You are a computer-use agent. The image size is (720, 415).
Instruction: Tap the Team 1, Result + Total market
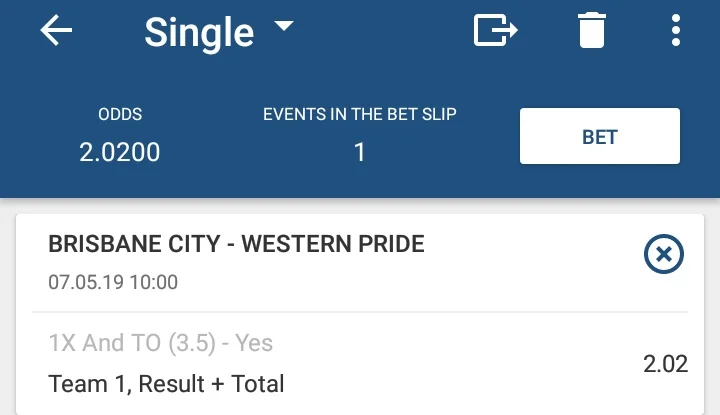(166, 383)
